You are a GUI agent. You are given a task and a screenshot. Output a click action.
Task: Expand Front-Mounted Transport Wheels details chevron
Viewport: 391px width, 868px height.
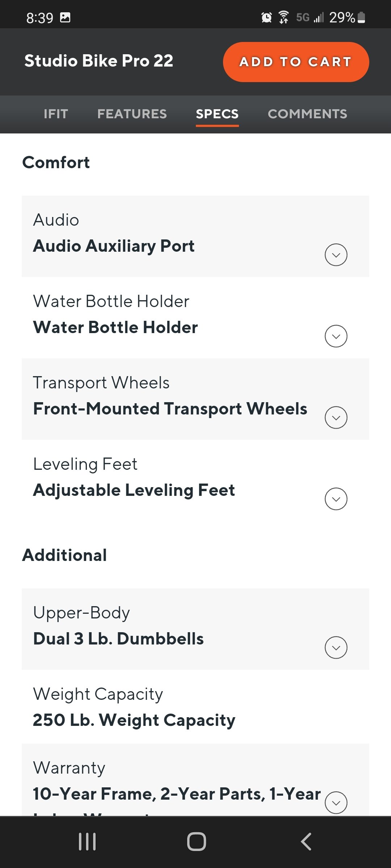(x=336, y=418)
